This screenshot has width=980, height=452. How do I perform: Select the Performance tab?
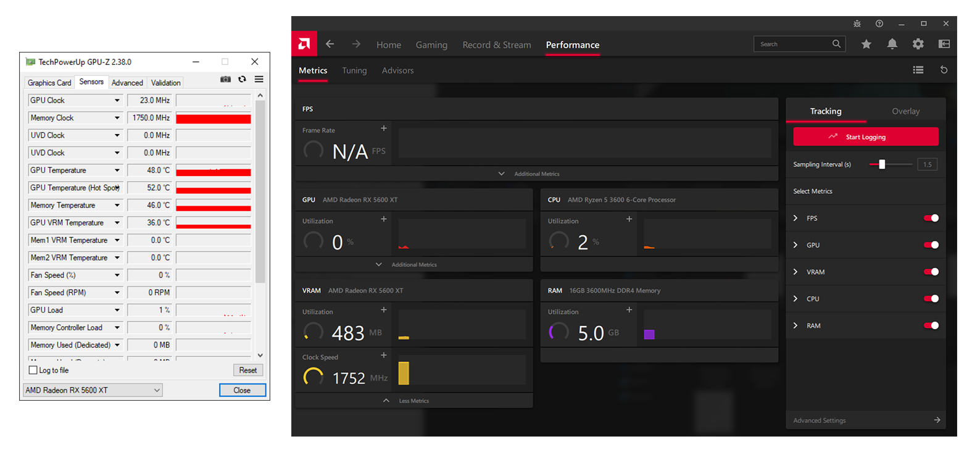click(x=573, y=45)
